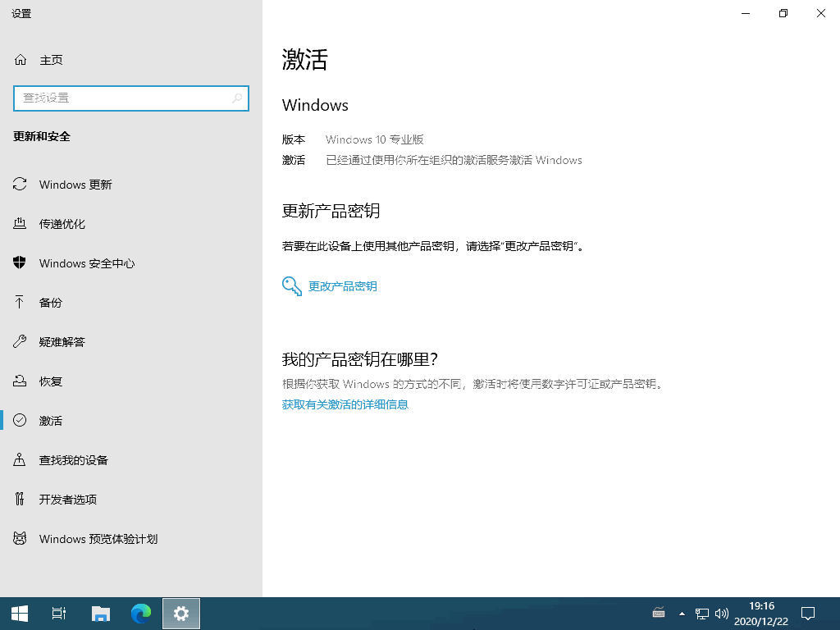Viewport: 840px width, 630px height.
Task: Click the 根据你获取 Windows 的方式的不同 description
Action: pyautogui.click(x=472, y=384)
